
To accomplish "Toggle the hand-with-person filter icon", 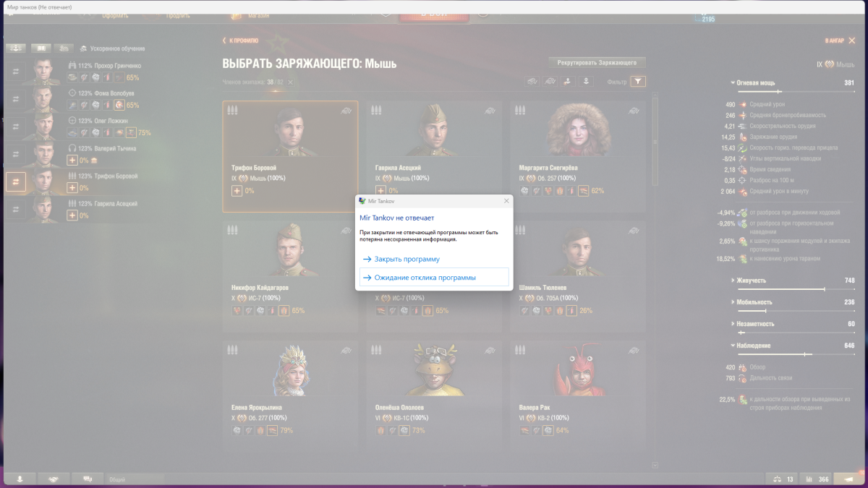I will point(569,82).
